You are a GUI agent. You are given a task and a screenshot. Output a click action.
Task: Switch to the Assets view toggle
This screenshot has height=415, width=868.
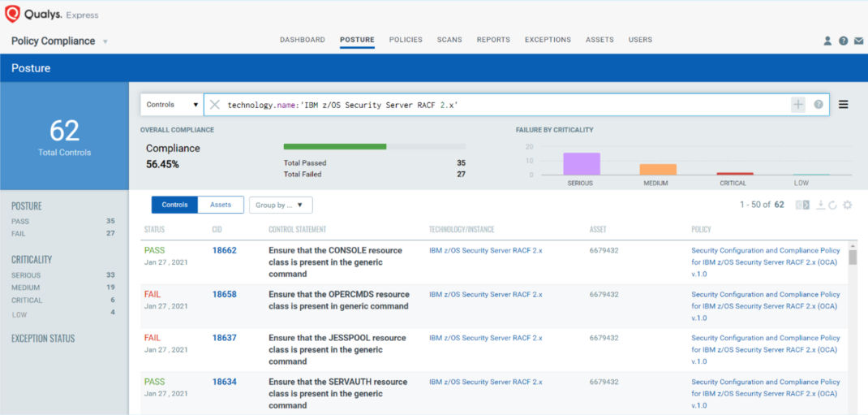click(221, 205)
